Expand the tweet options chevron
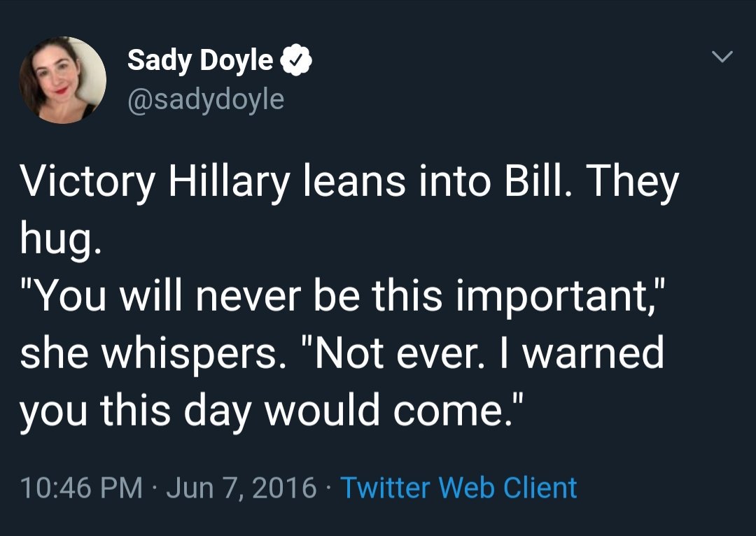This screenshot has width=756, height=536. coord(722,55)
